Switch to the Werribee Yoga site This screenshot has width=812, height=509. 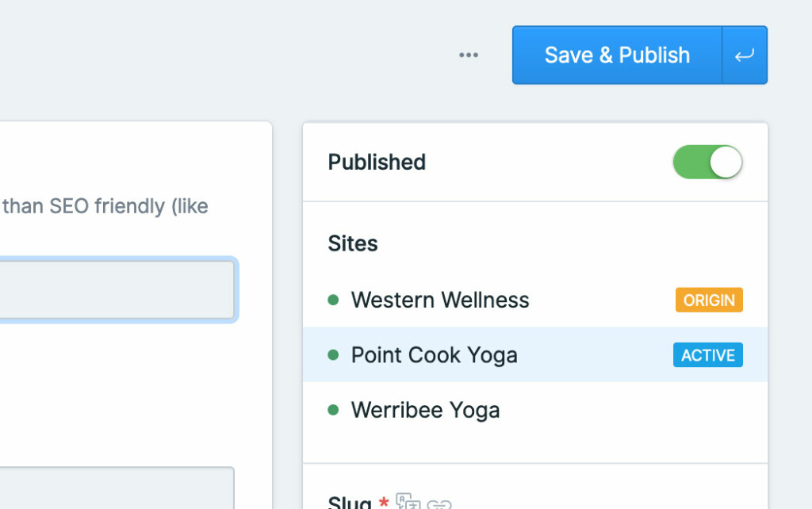point(425,410)
